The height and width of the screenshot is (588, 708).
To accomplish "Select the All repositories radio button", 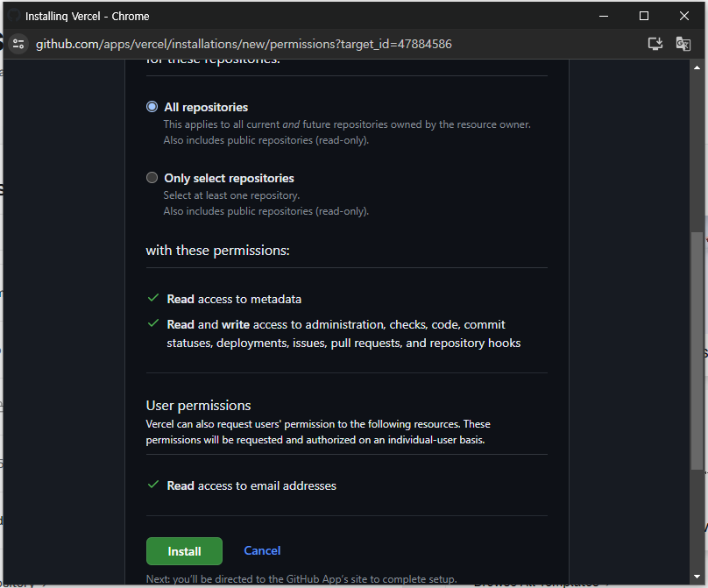I will coord(152,107).
